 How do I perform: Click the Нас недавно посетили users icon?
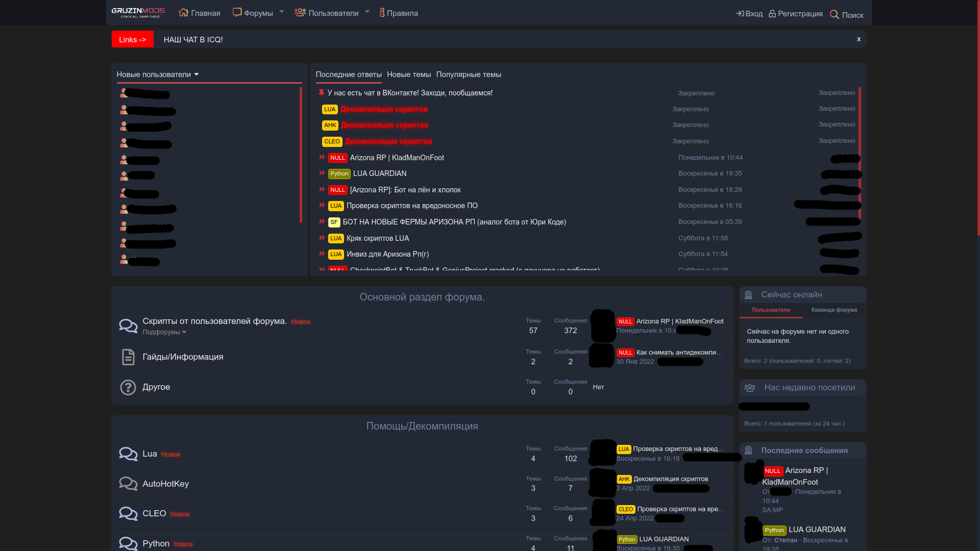pos(750,388)
